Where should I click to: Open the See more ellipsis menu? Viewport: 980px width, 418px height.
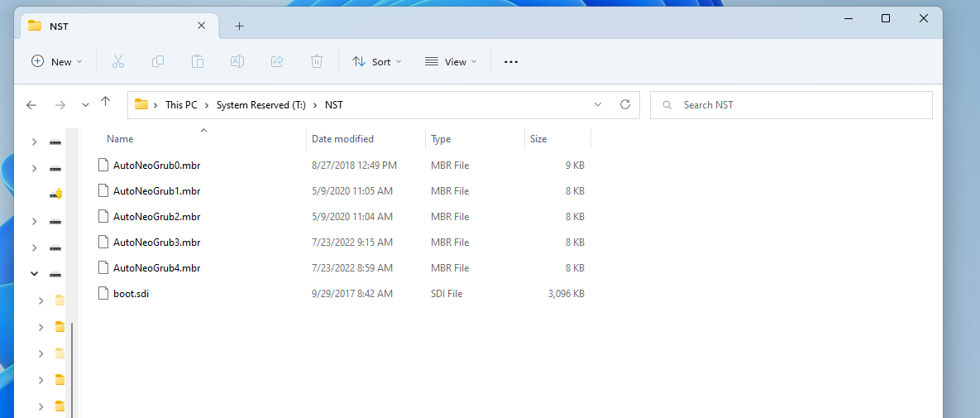pos(510,61)
